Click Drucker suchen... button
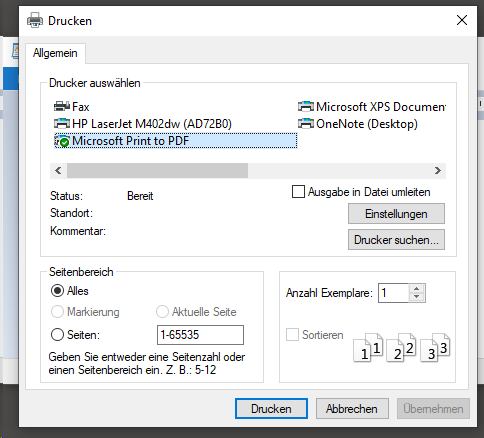This screenshot has height=438, width=484. 396,240
